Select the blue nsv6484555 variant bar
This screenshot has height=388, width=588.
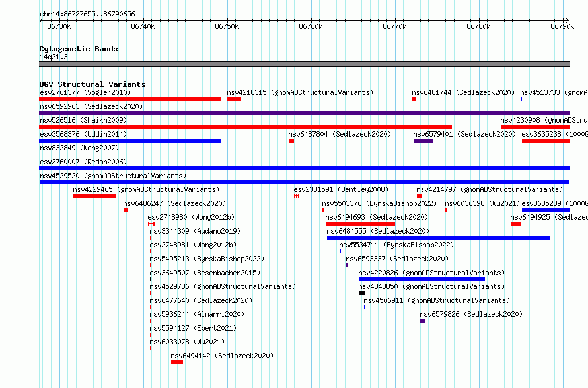(x=439, y=238)
